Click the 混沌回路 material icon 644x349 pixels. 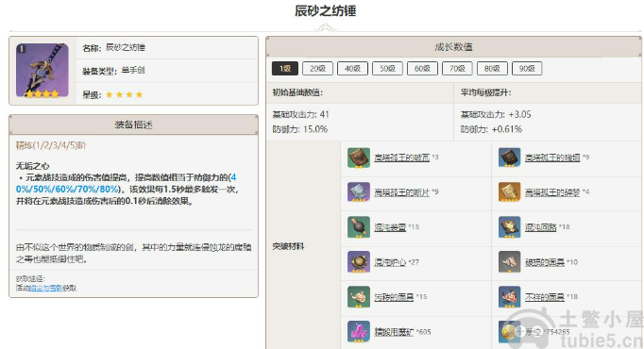pyautogui.click(x=509, y=227)
